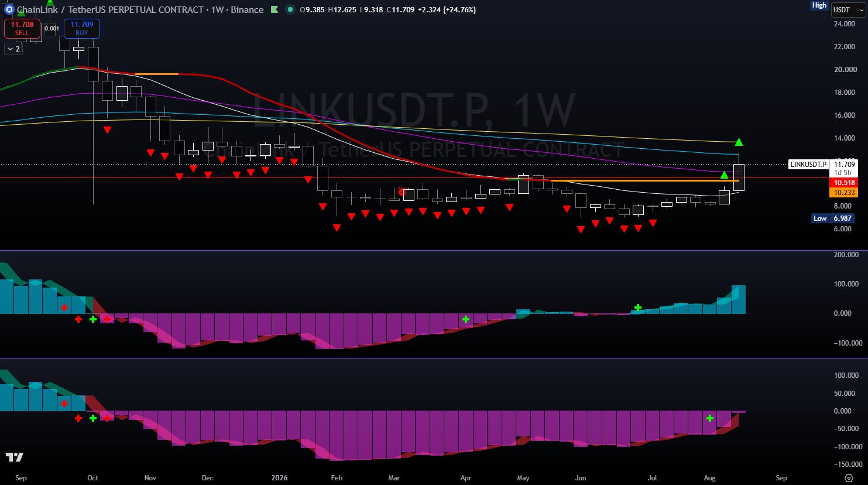Screen dimensions: 868x485
Task: Click 8.000 on the price axis
Action: point(843,206)
